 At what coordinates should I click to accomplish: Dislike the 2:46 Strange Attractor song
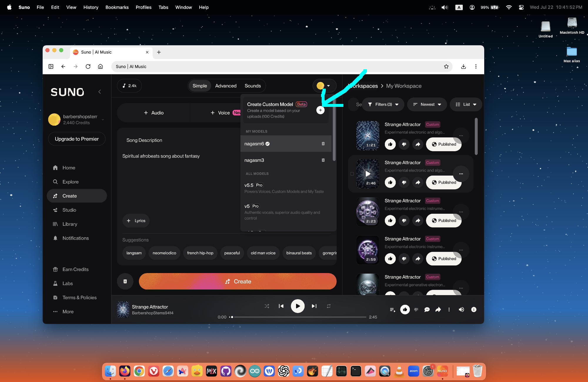pyautogui.click(x=404, y=182)
